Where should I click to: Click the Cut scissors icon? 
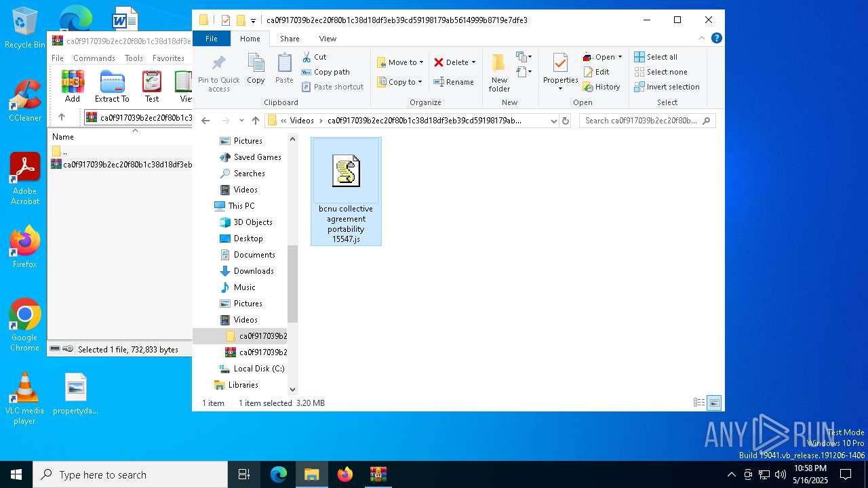[307, 57]
